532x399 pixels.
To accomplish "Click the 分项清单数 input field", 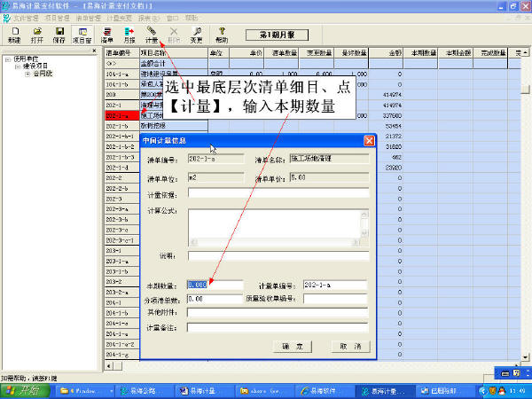I will click(215, 299).
